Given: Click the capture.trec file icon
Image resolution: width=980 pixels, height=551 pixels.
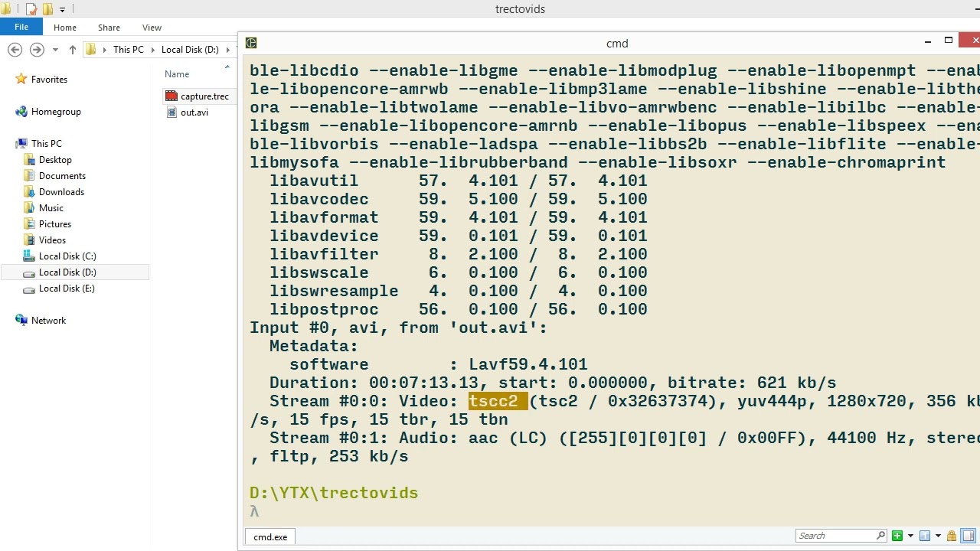Looking at the screenshot, I should point(171,96).
